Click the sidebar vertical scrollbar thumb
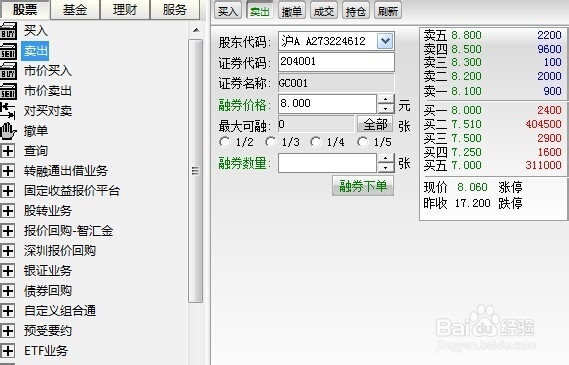The image size is (569, 365). (195, 171)
